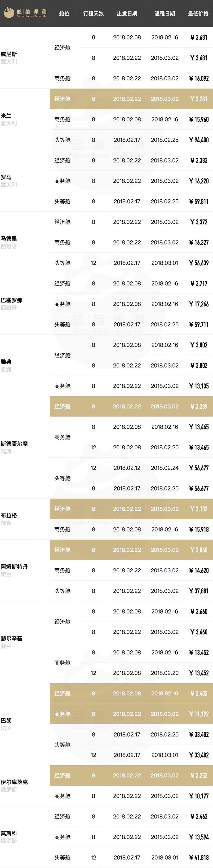This screenshot has height=868, width=213.
Task: Click the highlighted 阿姆斯特丹 price ¥3,060
Action: 199,550
